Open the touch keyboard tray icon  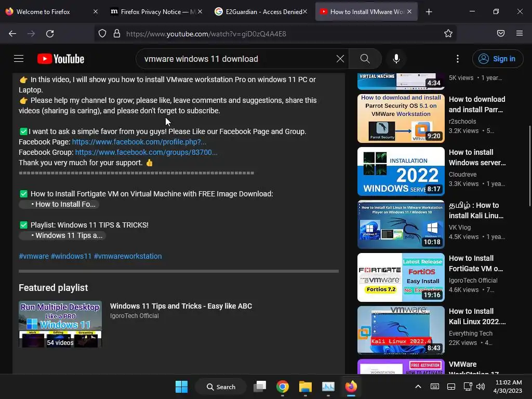click(435, 387)
